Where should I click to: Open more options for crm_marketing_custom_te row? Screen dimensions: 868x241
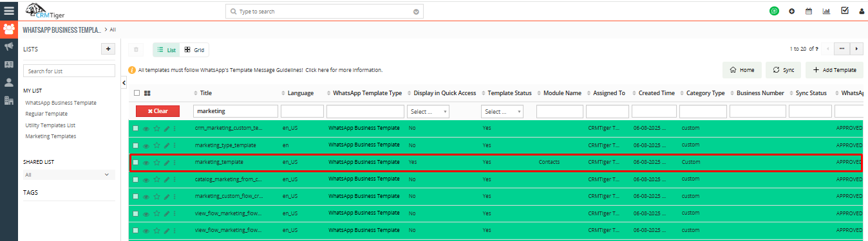[x=175, y=129]
